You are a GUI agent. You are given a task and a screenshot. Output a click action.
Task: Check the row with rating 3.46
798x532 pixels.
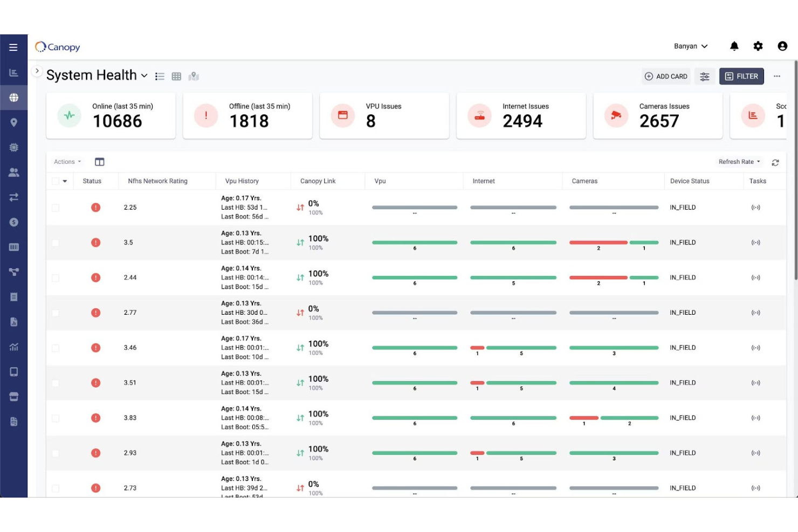[56, 348]
